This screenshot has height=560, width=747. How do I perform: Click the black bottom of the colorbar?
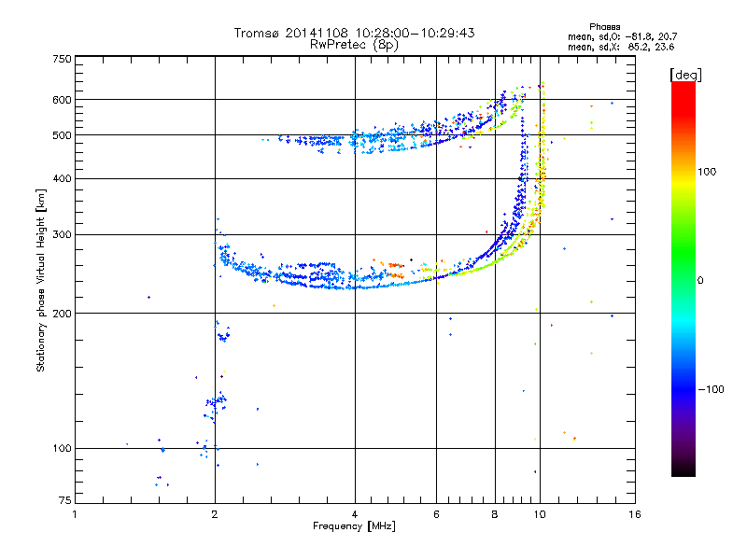[684, 469]
